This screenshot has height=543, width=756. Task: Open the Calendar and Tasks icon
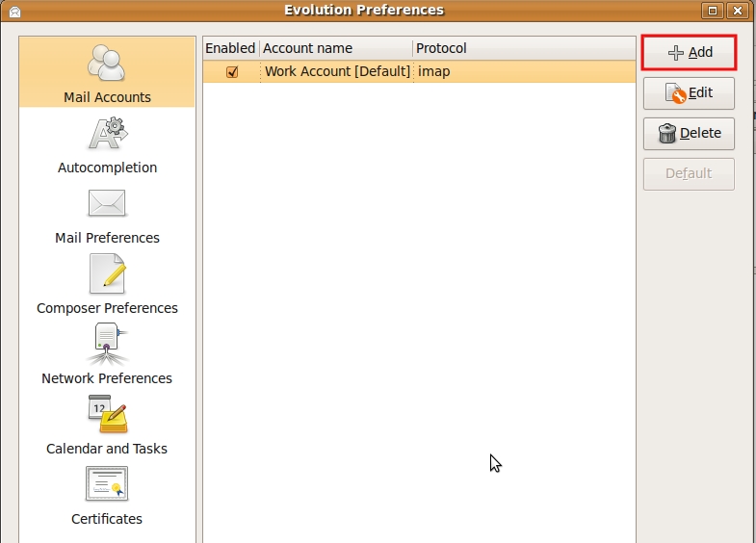107,414
